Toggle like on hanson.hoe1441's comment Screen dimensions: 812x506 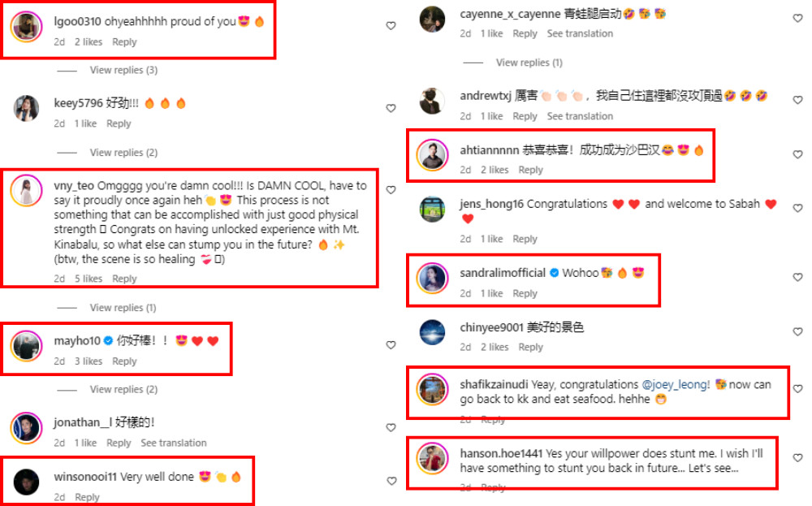click(x=798, y=457)
